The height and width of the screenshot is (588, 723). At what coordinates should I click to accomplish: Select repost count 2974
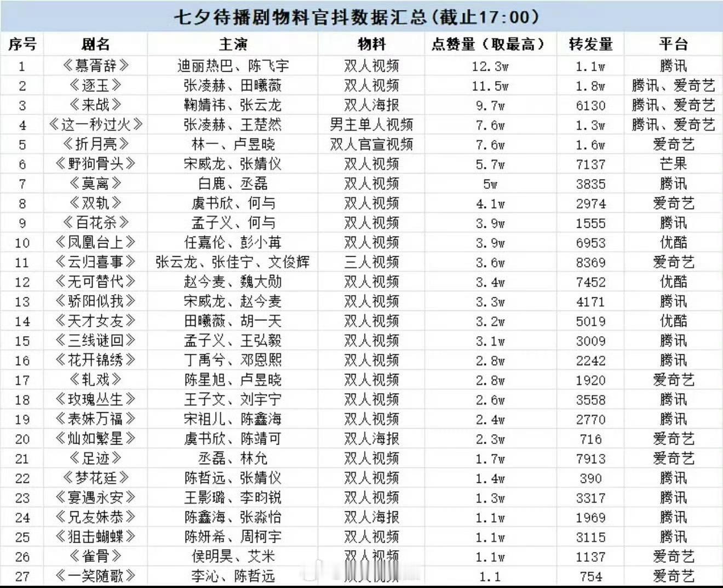[x=590, y=204]
